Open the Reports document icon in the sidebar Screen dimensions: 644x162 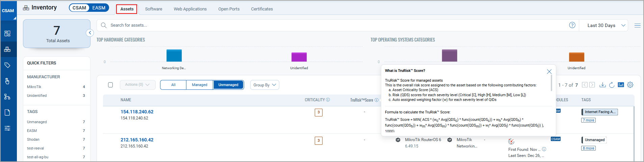(x=7, y=112)
